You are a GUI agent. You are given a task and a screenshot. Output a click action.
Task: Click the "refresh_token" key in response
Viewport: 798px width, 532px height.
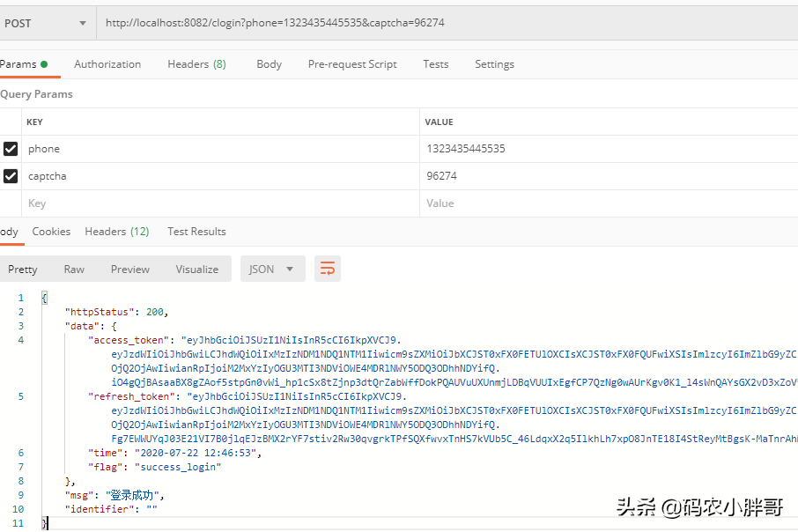click(x=132, y=396)
